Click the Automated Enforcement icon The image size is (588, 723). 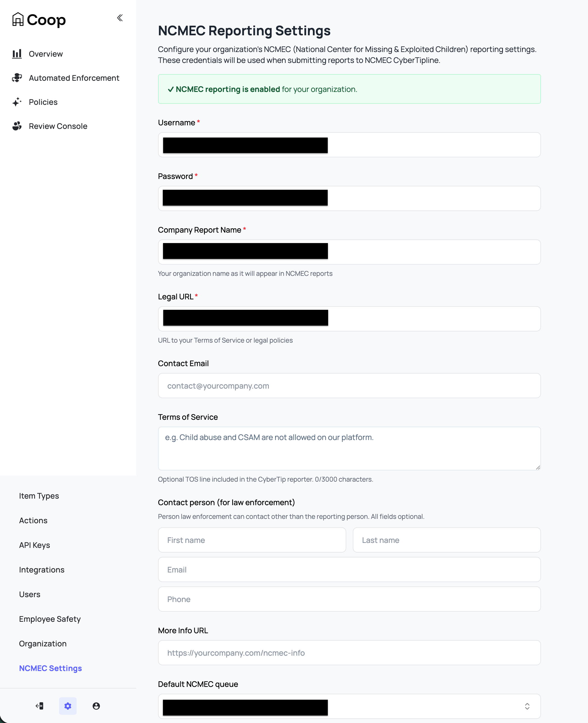pyautogui.click(x=17, y=78)
